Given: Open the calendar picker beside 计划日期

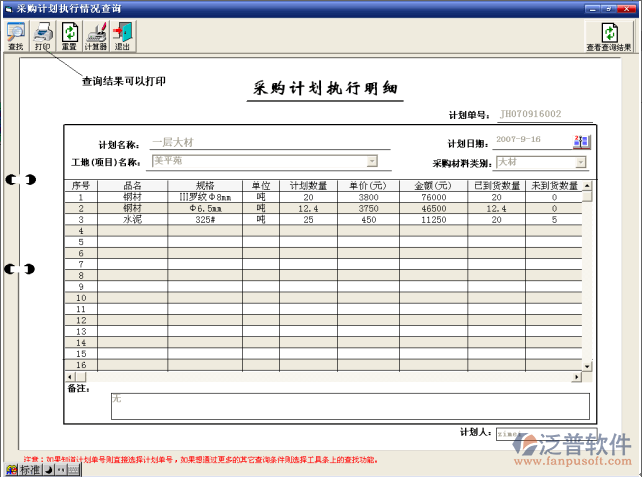Looking at the screenshot, I should 581,141.
